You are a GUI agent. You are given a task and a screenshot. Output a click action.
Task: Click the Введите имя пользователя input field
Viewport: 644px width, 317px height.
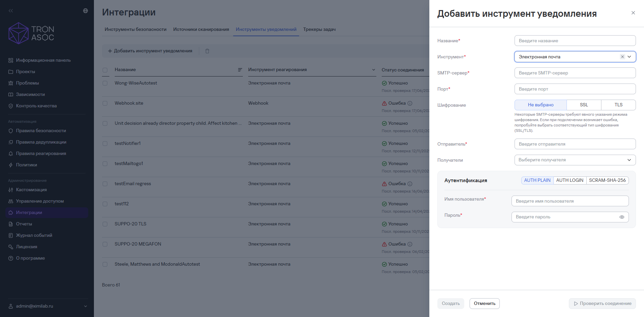click(x=570, y=201)
